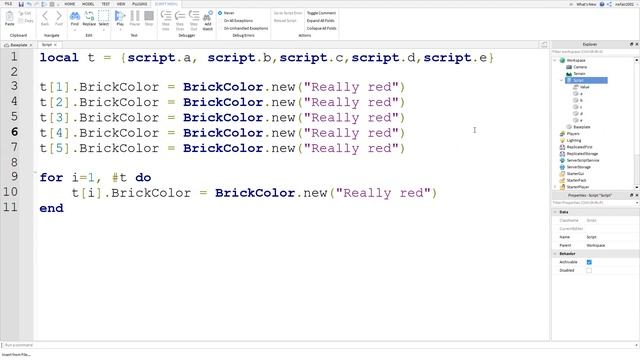640x360 pixels.
Task: Start the Play test
Action: click(x=120, y=17)
